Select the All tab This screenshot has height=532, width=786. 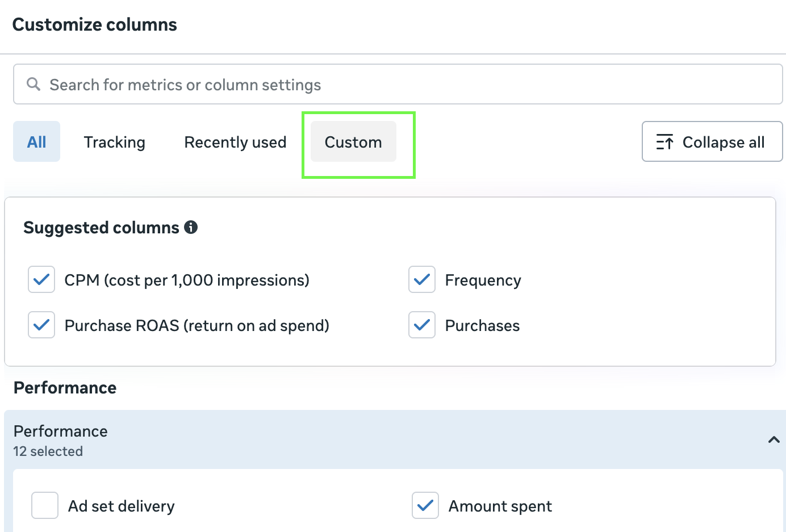[x=37, y=142]
